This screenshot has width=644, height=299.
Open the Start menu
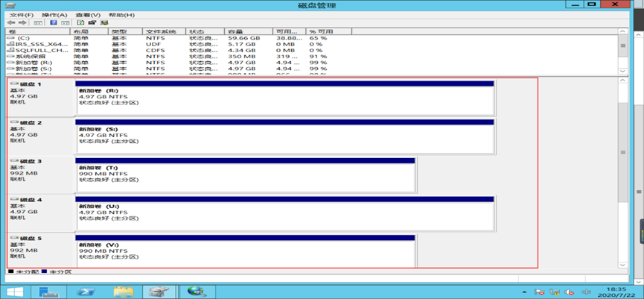[13, 292]
